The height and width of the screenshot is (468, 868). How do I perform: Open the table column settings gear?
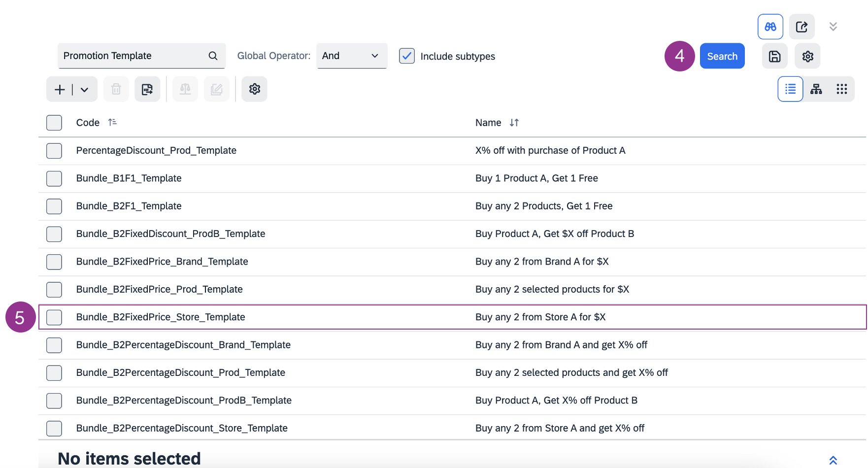click(254, 89)
